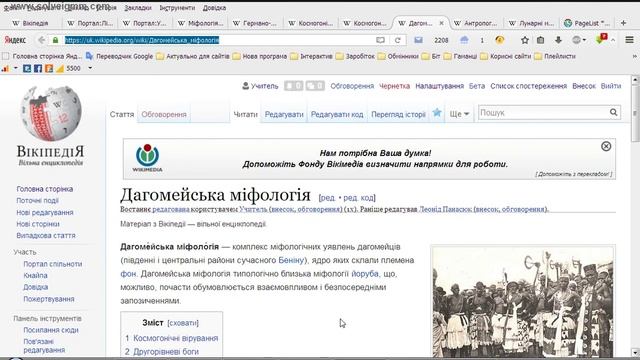The height and width of the screenshot is (360, 640).
Task: Click the сховати toggle in the contents box
Action: point(183,323)
